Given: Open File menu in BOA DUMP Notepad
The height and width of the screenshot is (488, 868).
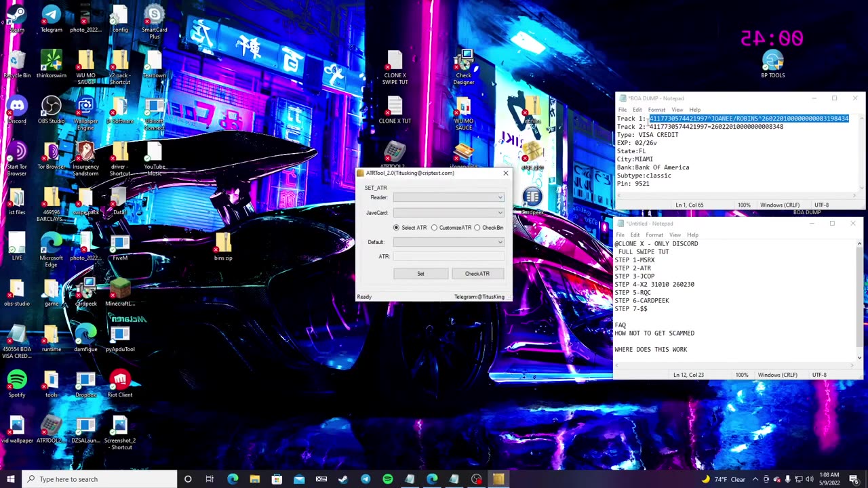Looking at the screenshot, I should [622, 110].
